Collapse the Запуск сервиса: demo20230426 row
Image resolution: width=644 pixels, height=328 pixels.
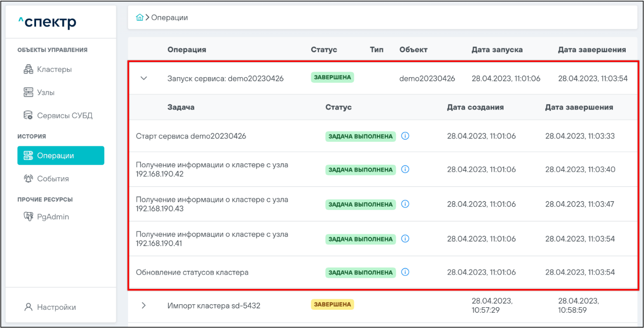144,78
